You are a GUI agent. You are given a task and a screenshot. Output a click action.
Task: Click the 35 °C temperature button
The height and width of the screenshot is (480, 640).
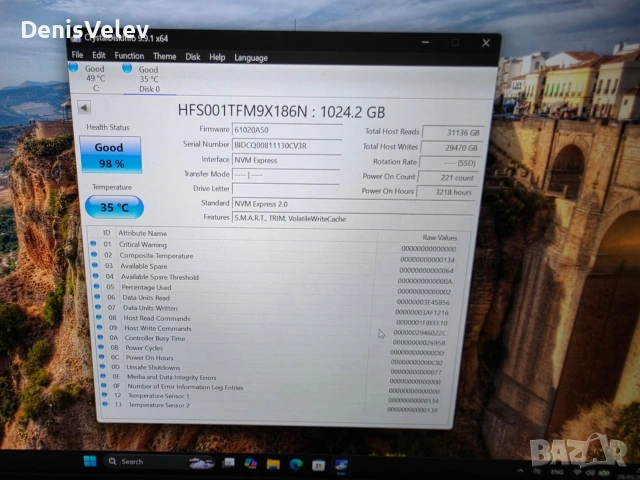pos(114,207)
